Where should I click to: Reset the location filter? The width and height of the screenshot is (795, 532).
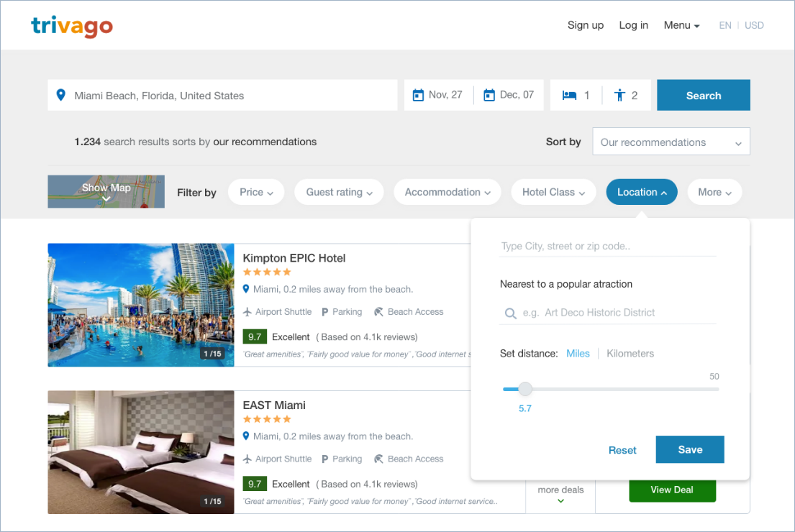pos(622,450)
